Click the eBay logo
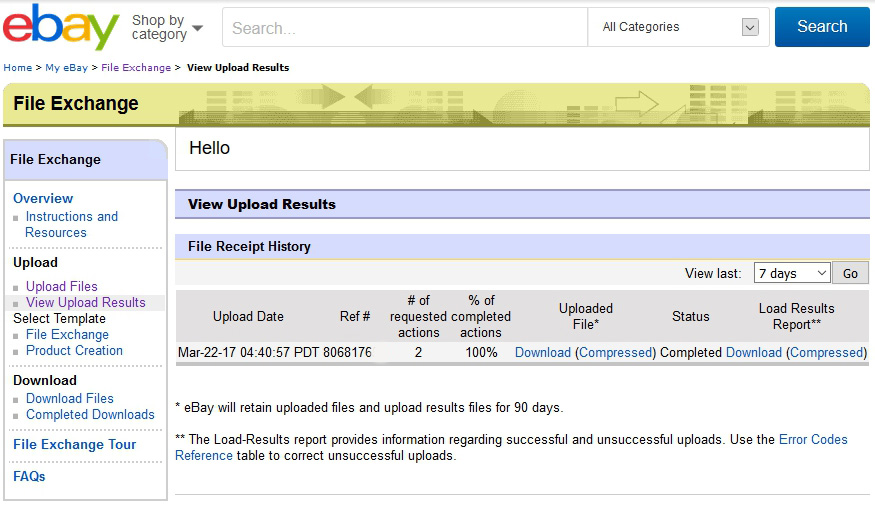This screenshot has height=515, width=875. 61,26
